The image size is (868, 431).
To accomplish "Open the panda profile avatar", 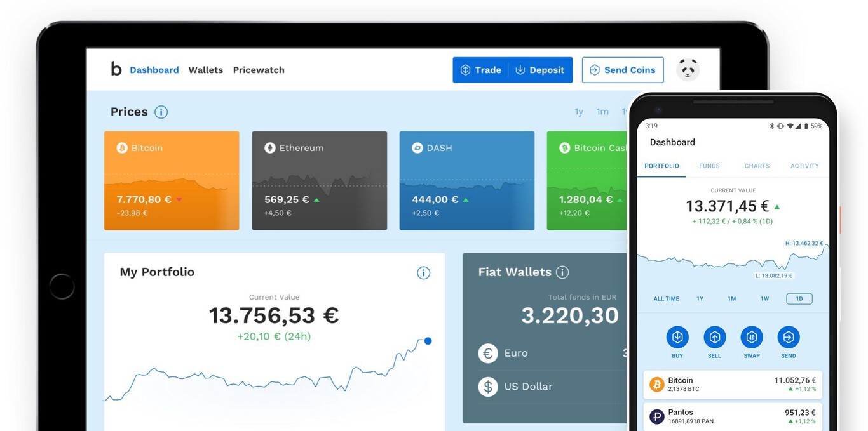I will coord(688,70).
